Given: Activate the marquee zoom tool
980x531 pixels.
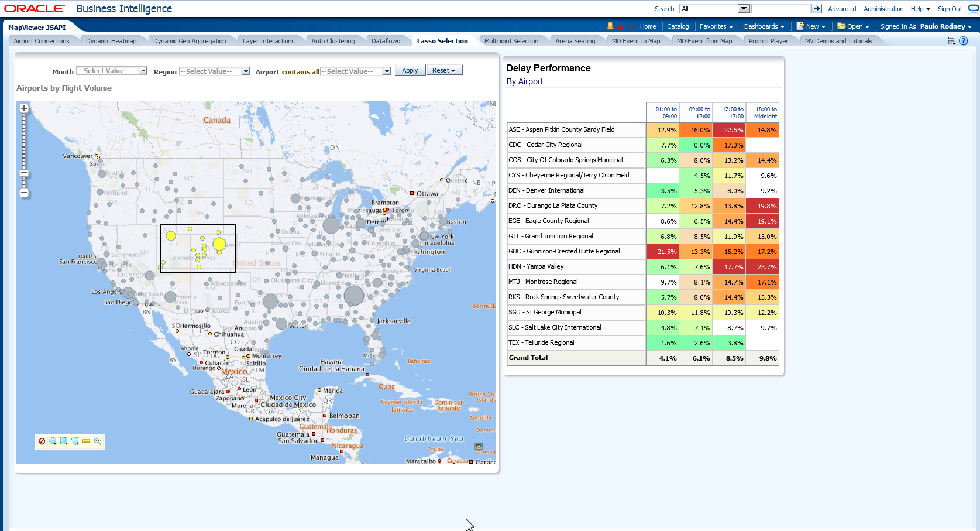Looking at the screenshot, I should [x=98, y=441].
